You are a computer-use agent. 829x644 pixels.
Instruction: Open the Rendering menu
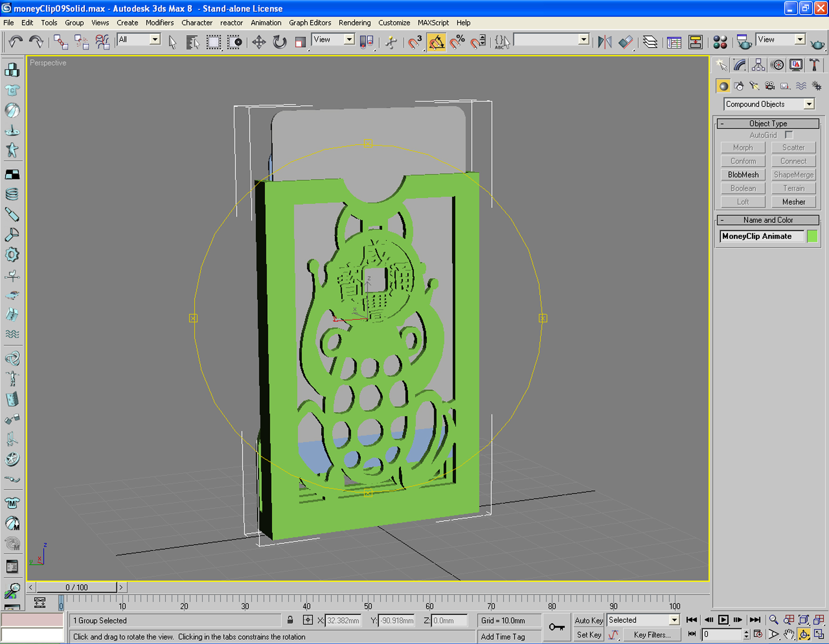[x=355, y=23]
